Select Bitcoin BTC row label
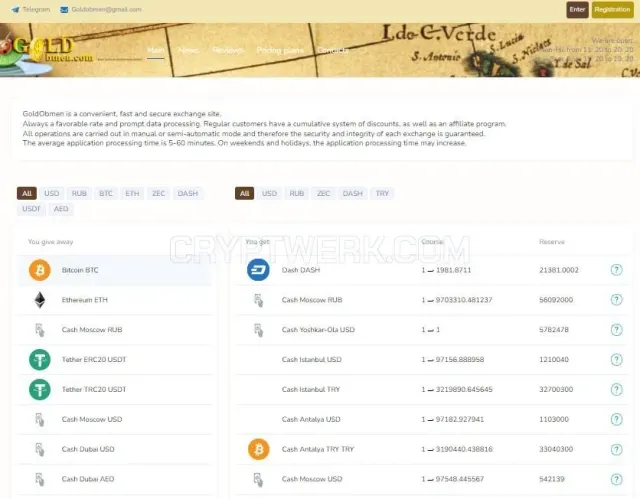The height and width of the screenshot is (499, 640). pos(80,270)
